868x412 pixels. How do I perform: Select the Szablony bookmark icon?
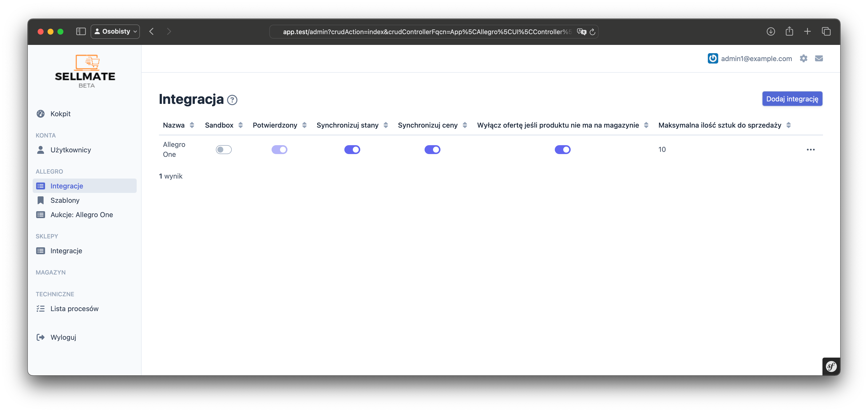pyautogui.click(x=40, y=200)
